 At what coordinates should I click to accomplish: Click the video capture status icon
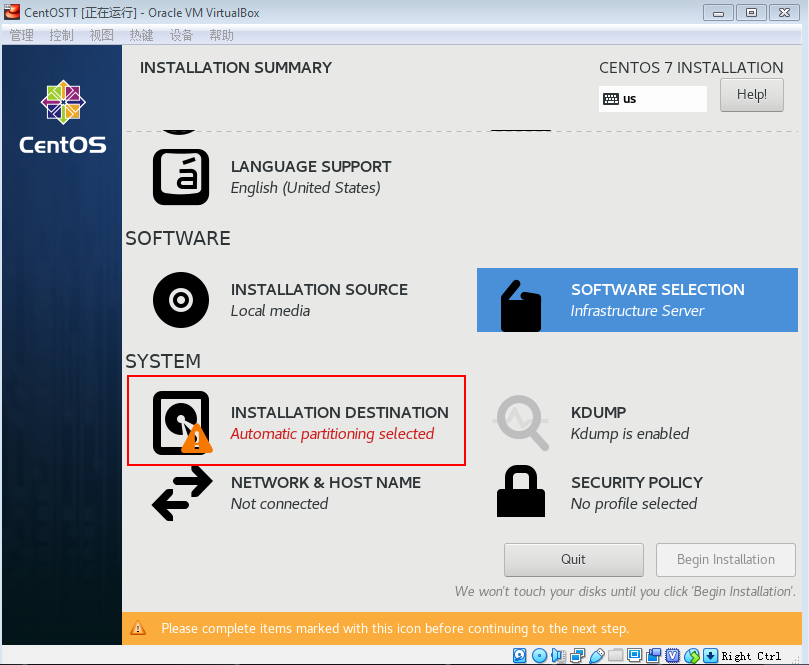tap(654, 655)
